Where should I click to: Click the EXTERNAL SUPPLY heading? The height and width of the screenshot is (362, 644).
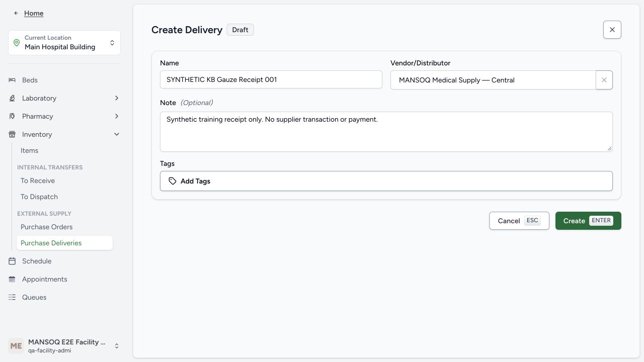point(44,214)
